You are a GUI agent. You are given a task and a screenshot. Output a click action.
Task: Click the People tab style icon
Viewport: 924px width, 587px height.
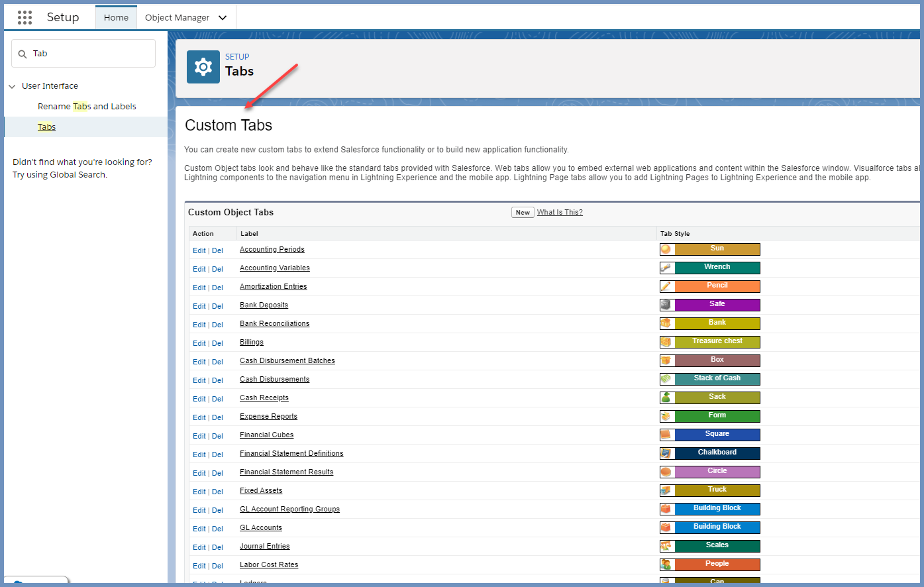[x=667, y=564]
